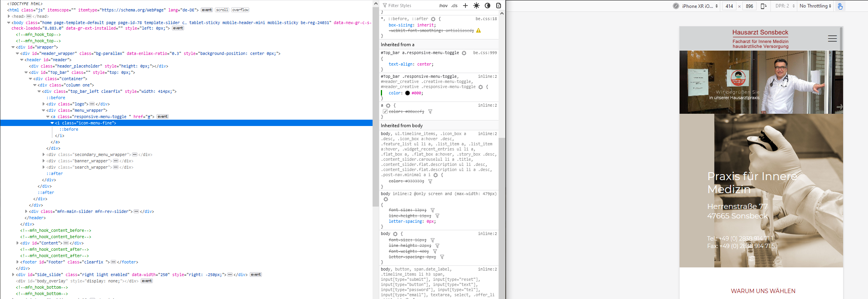Screen dimensions: 868x299
Task: Click selector highlighter after .post-nav.minimal a i
Action: coord(435,175)
